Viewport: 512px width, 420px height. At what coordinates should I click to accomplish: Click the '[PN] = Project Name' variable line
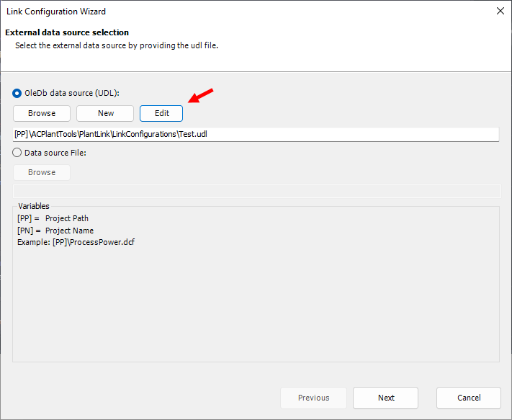(x=55, y=231)
